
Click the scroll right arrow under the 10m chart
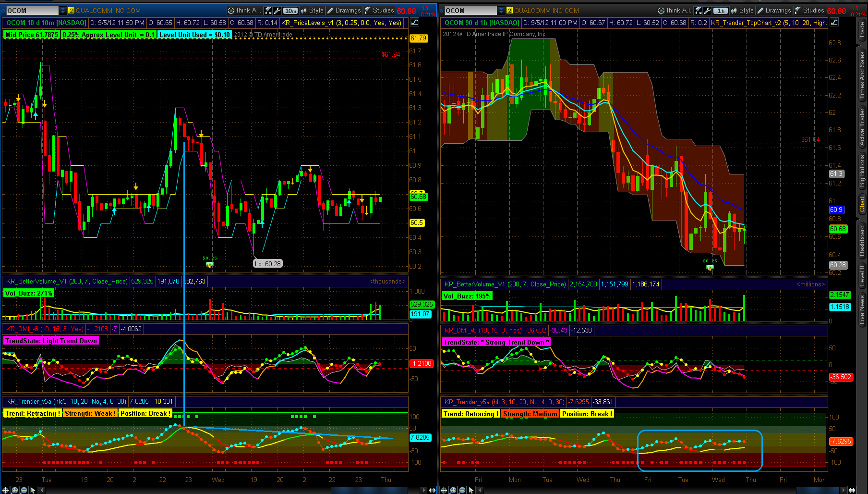click(423, 490)
